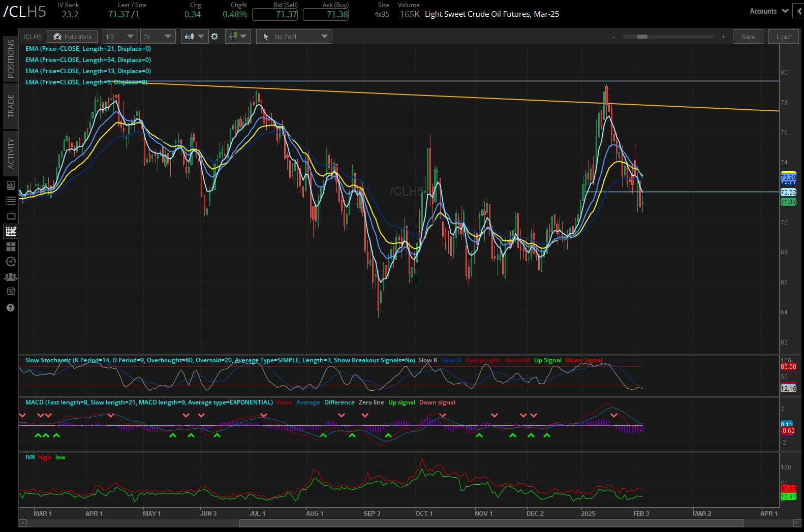Switch to the Trade side tab
This screenshot has height=532, width=804.
click(11, 106)
